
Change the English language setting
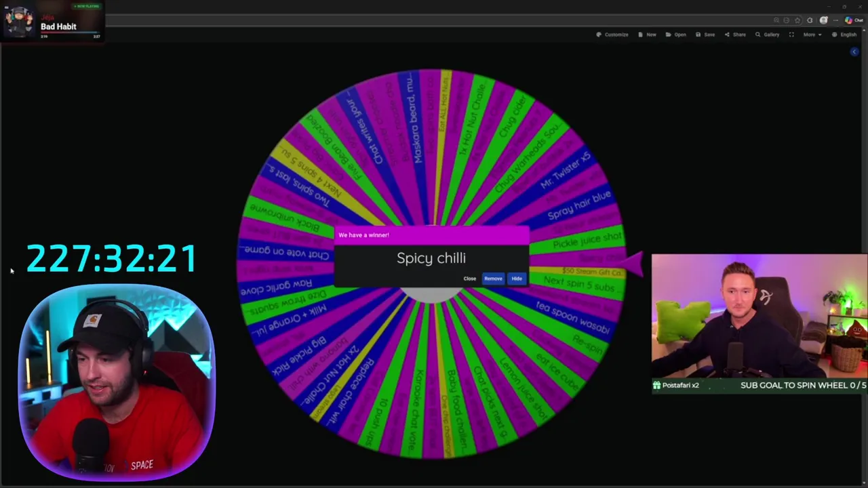pyautogui.click(x=845, y=35)
